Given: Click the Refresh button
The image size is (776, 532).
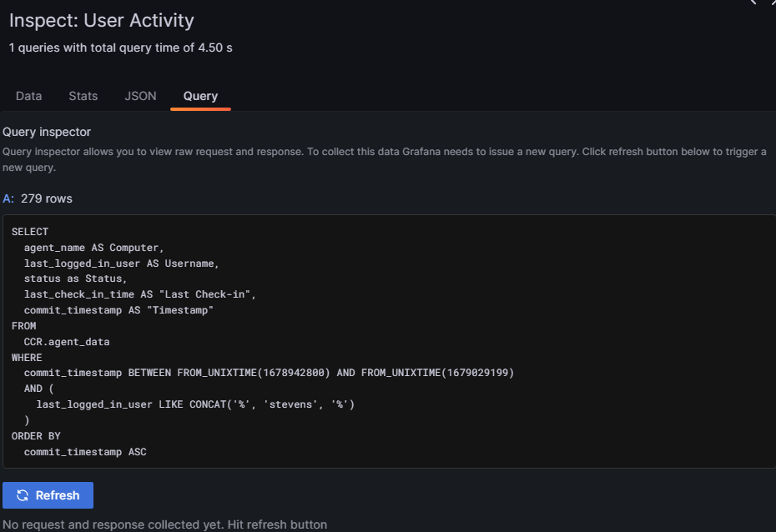Looking at the screenshot, I should point(48,494).
